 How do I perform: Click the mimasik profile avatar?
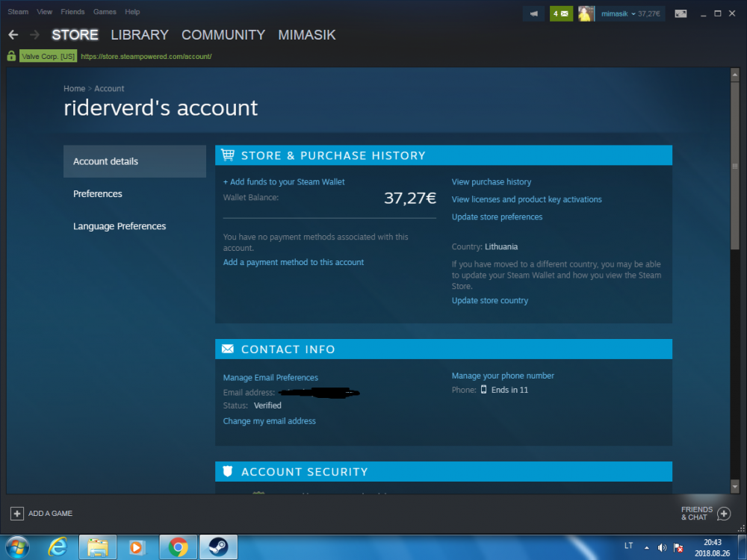tap(586, 13)
